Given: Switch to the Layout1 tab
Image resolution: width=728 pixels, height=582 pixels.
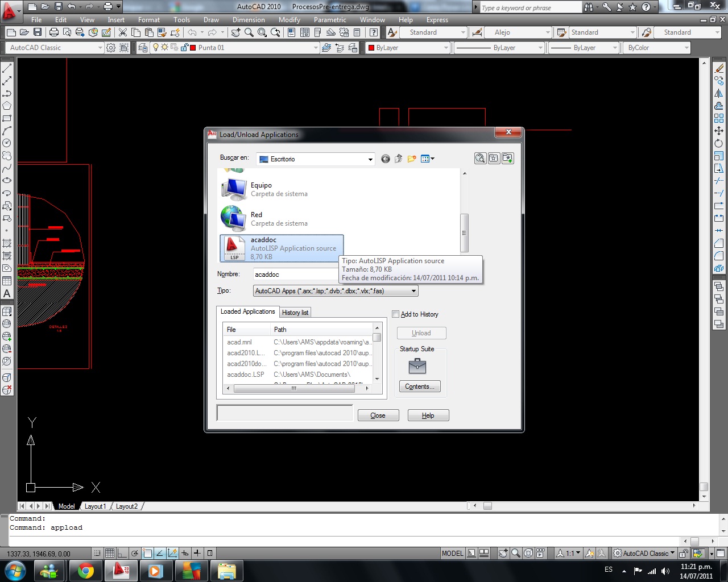Looking at the screenshot, I should 95,506.
